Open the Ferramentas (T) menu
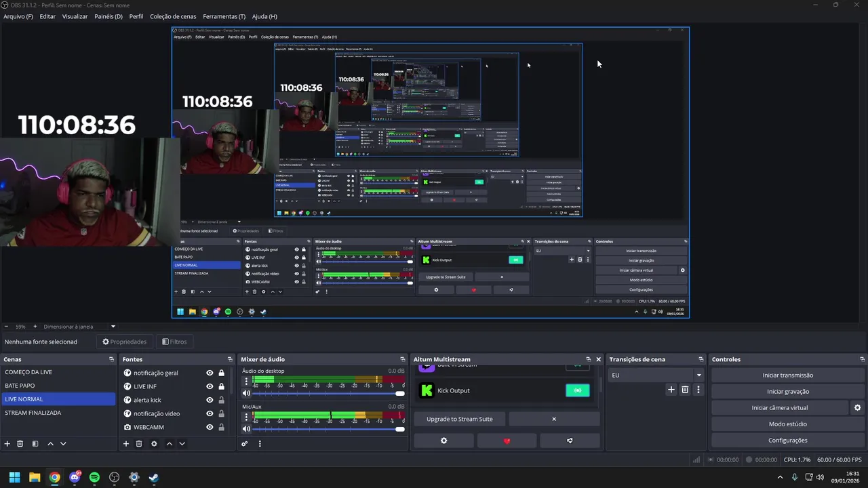 tap(224, 16)
